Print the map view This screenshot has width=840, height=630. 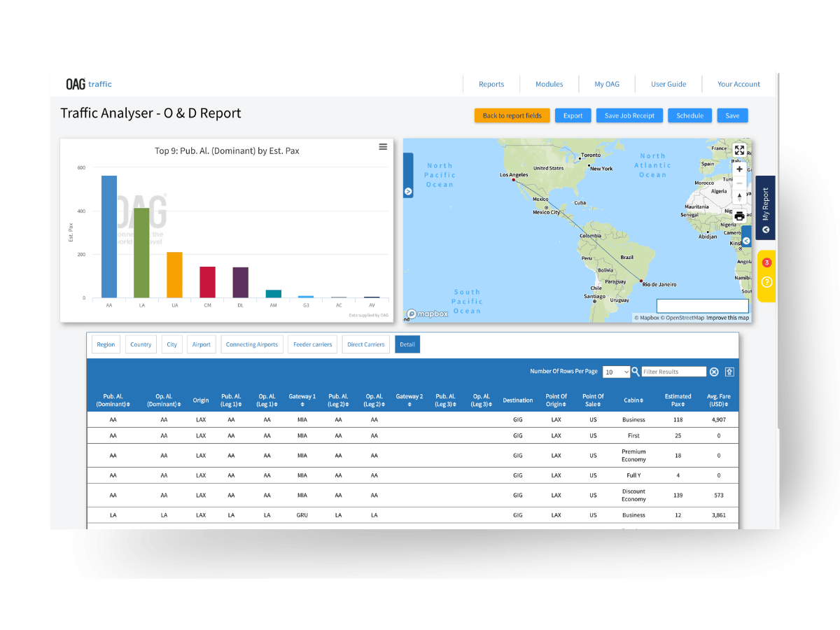(x=739, y=216)
